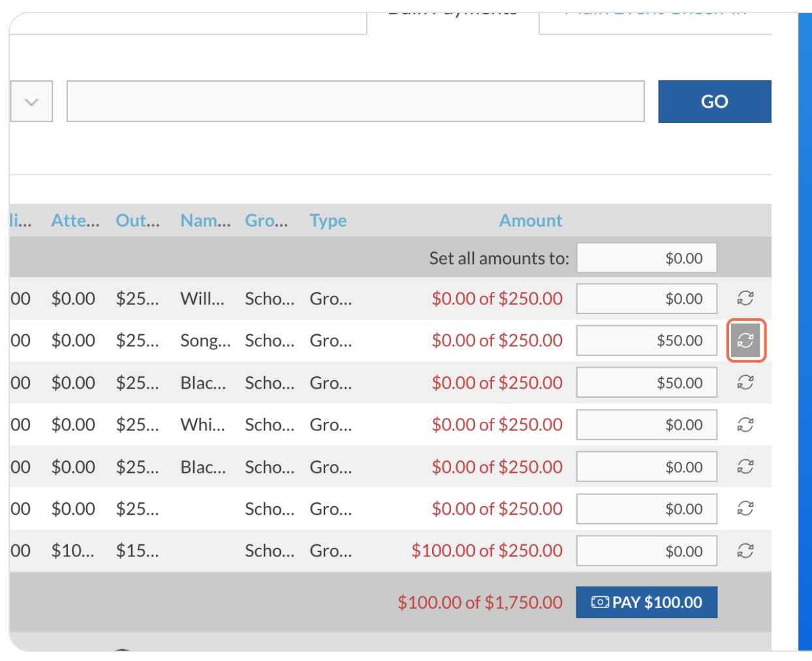Sort by the Nam... column header
812x661 pixels.
pos(206,221)
